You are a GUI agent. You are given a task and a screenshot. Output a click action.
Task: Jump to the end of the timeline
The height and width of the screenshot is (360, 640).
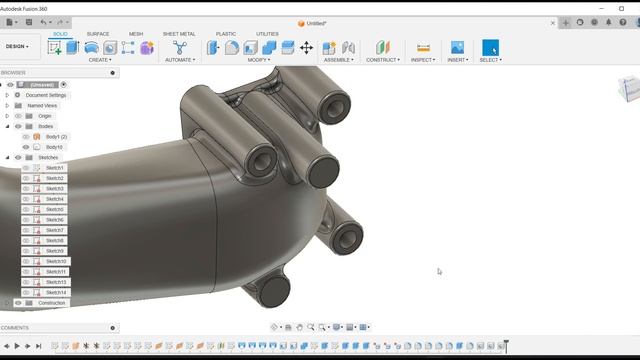(38, 346)
